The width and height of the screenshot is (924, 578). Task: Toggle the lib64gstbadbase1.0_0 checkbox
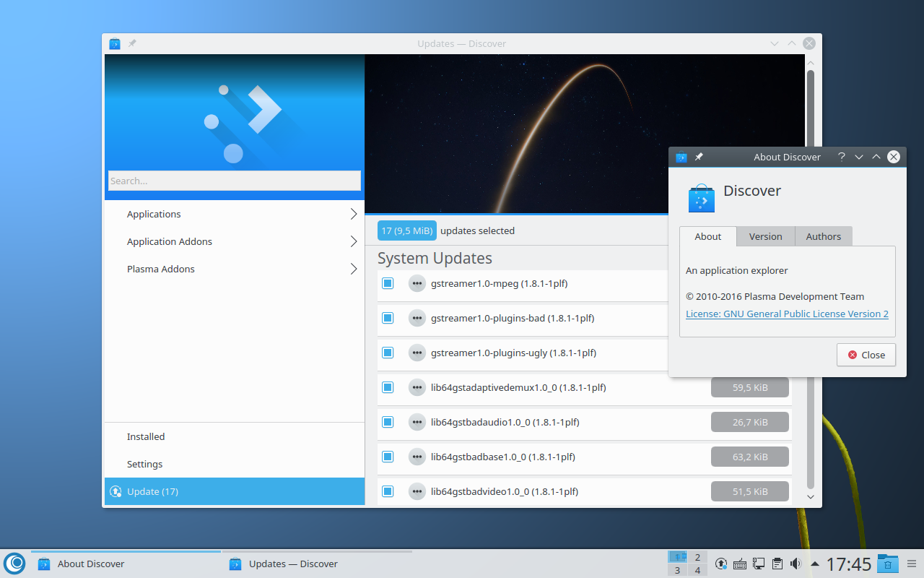(x=388, y=457)
